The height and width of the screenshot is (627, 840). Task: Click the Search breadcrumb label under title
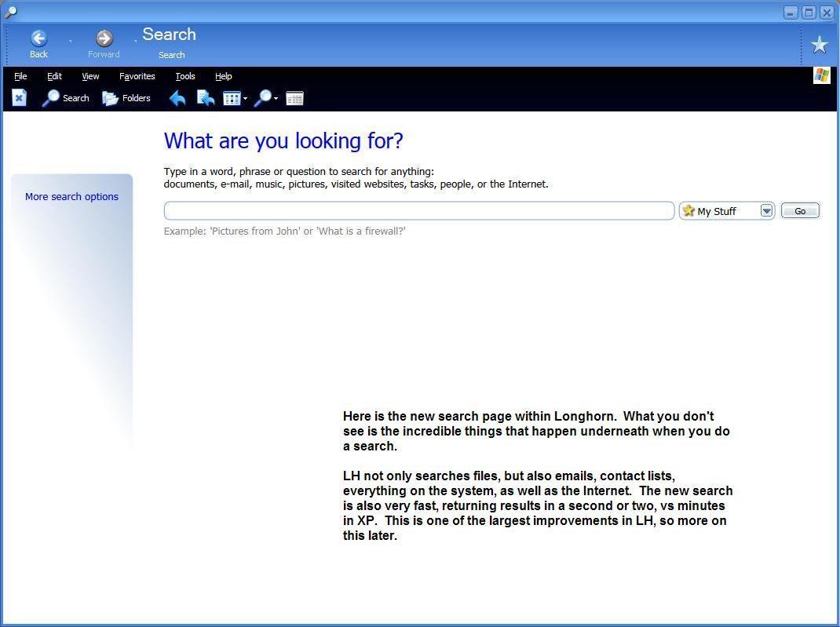[x=171, y=55]
